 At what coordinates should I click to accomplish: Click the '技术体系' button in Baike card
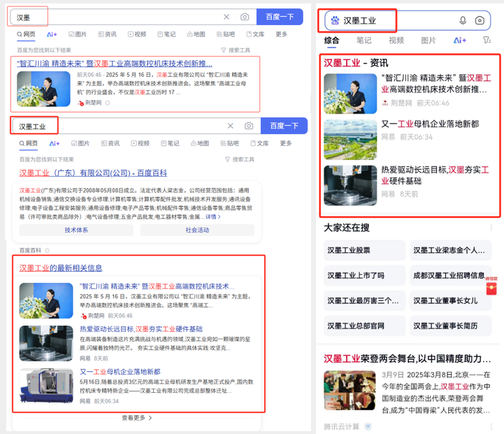tap(76, 230)
